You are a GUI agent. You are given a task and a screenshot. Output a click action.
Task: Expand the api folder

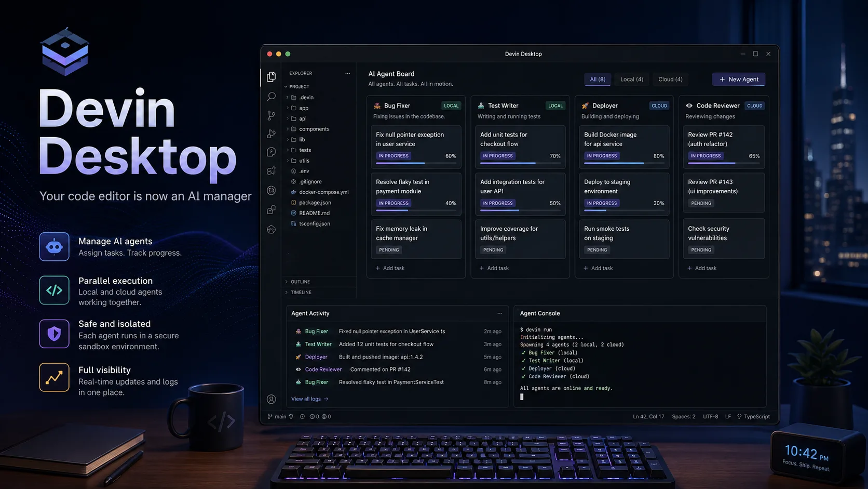tap(288, 118)
